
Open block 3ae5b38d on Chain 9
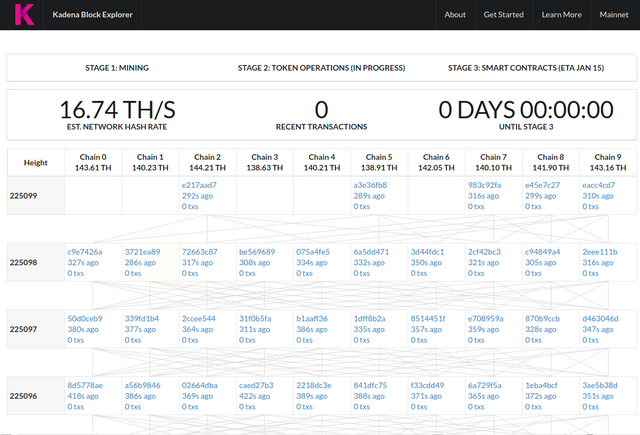[600, 385]
